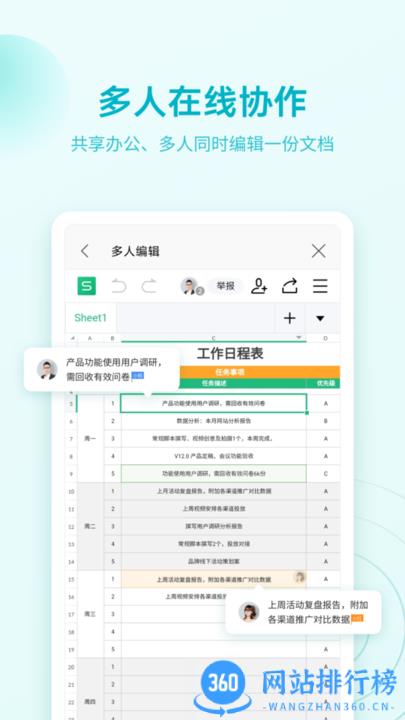Select row header 14

(x=71, y=561)
